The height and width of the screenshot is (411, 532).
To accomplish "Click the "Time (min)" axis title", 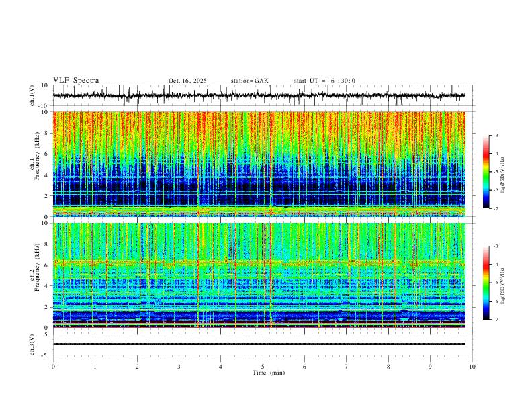I will (x=269, y=373).
